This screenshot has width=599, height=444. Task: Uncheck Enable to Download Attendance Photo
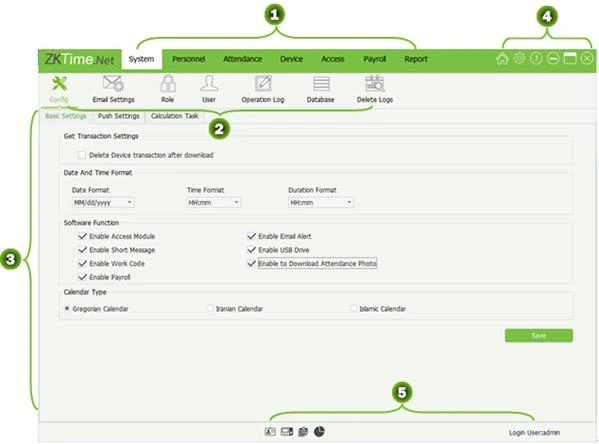[251, 264]
